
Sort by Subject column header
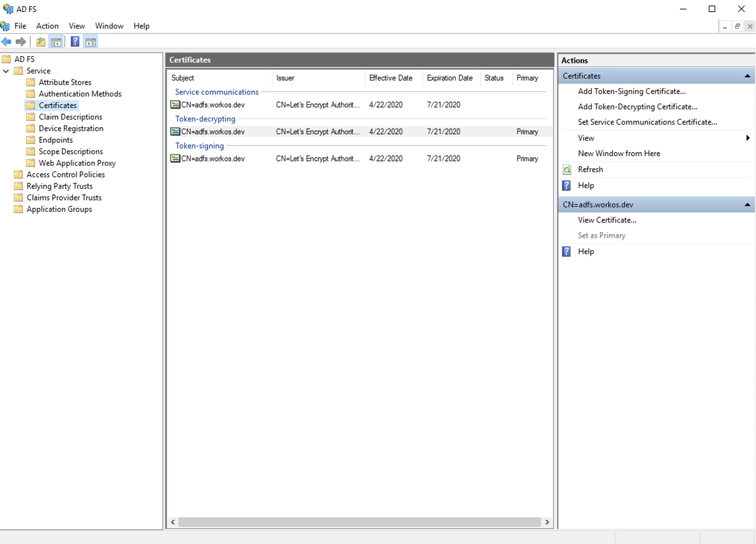tap(220, 78)
